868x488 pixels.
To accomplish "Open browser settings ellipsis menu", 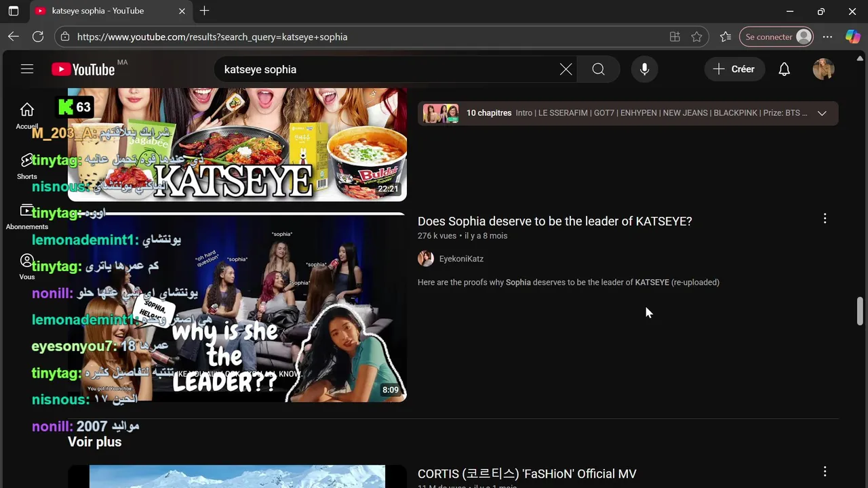I will click(827, 37).
